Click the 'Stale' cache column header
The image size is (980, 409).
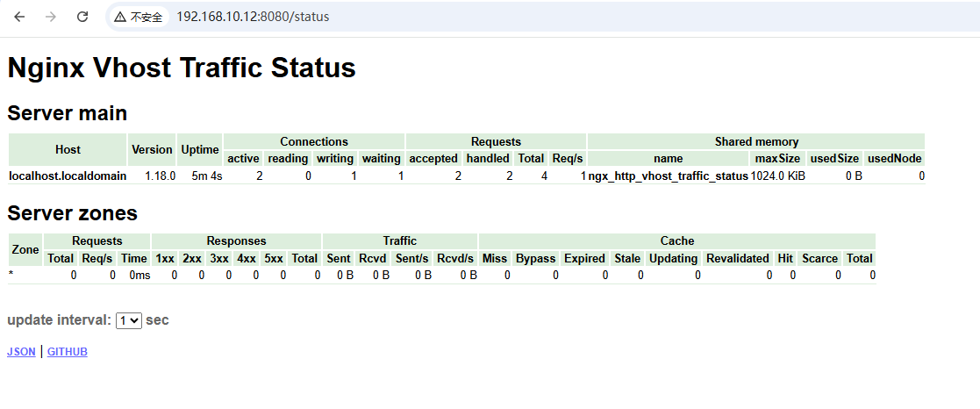pyautogui.click(x=627, y=258)
